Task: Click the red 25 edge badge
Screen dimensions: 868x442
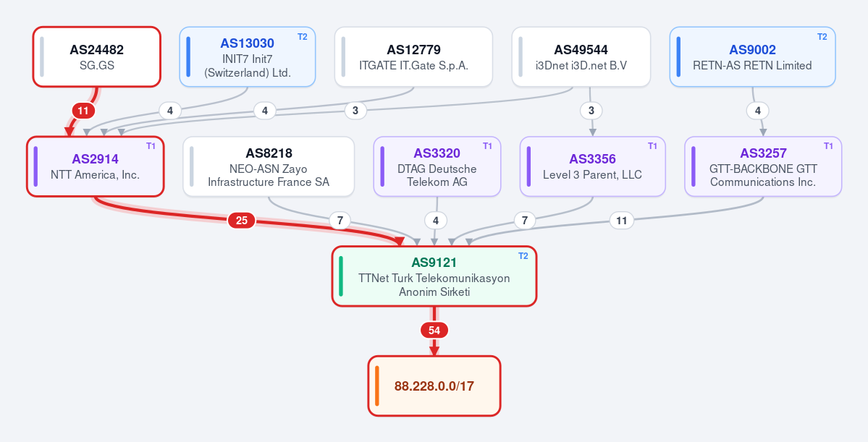Action: (241, 221)
